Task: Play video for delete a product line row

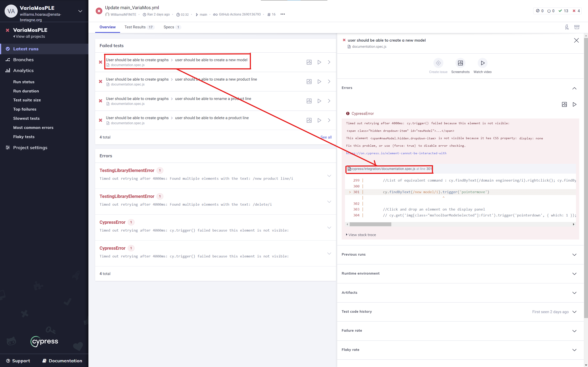Action: click(319, 120)
